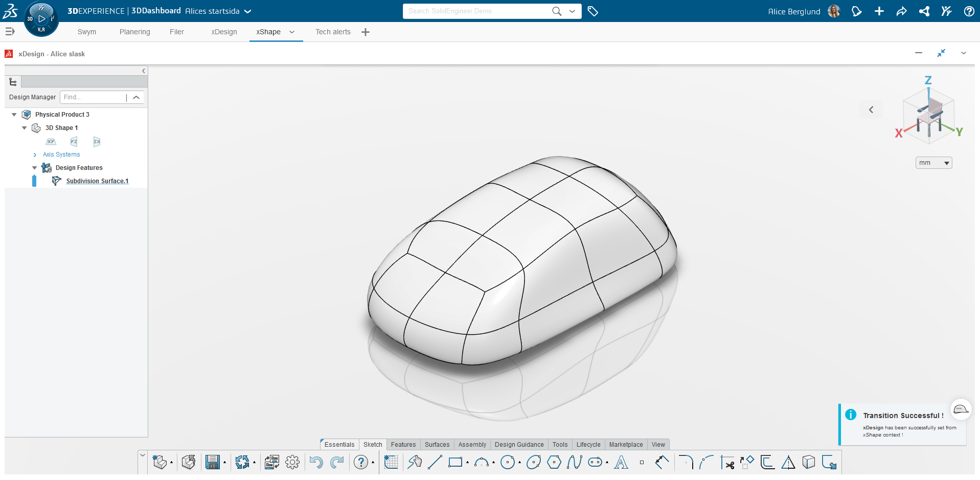
Task: Click the Find field in Design Manager
Action: tap(93, 97)
